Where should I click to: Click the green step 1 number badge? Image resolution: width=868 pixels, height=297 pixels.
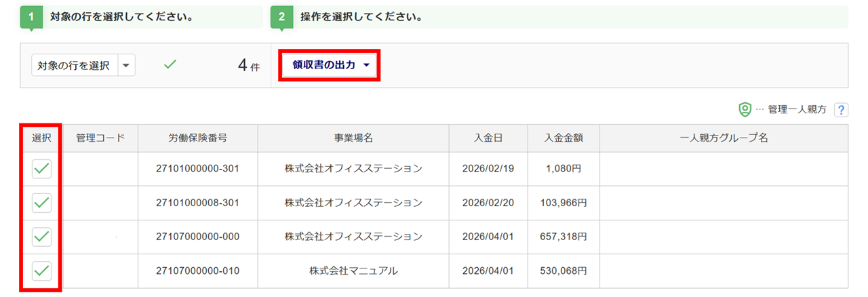tap(32, 17)
